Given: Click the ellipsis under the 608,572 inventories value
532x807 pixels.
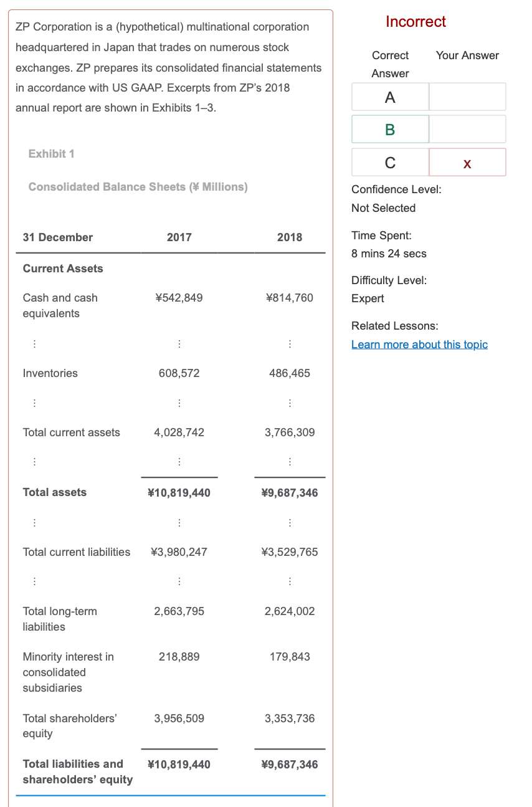Looking at the screenshot, I should [x=179, y=403].
